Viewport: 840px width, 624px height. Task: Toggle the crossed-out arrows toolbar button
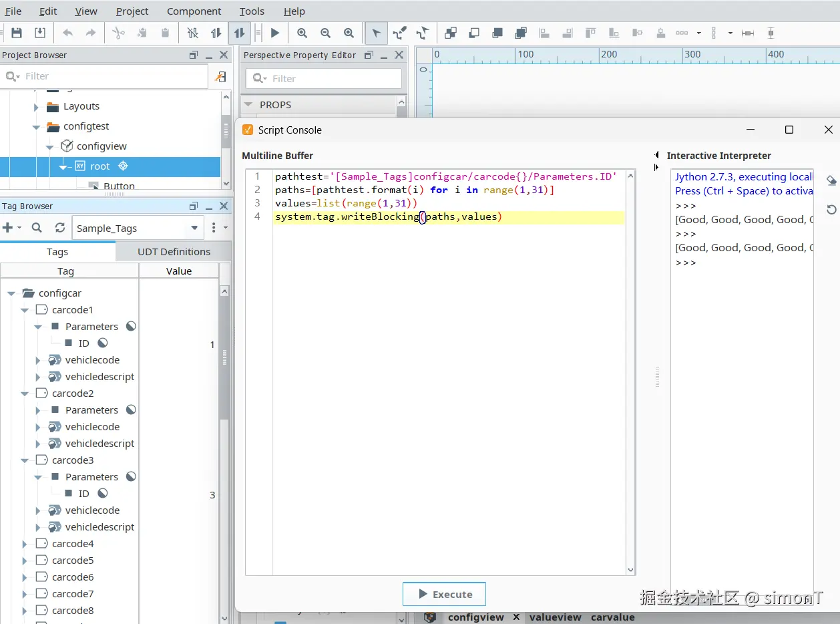(193, 33)
